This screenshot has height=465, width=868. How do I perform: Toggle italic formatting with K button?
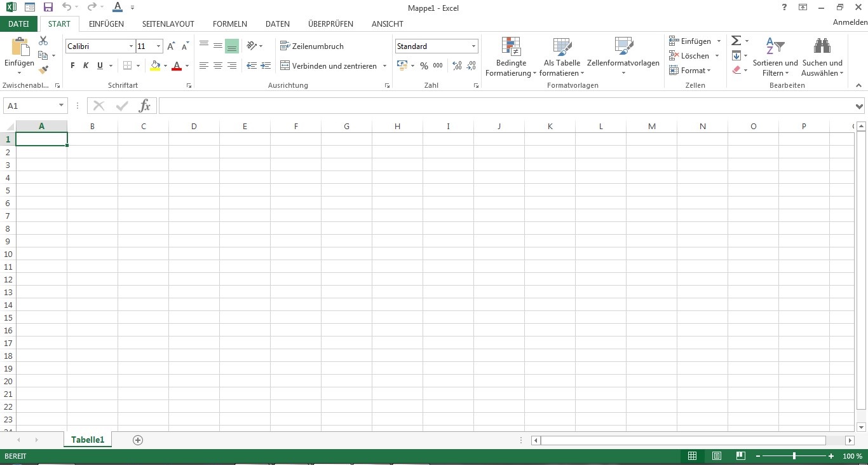pos(86,66)
